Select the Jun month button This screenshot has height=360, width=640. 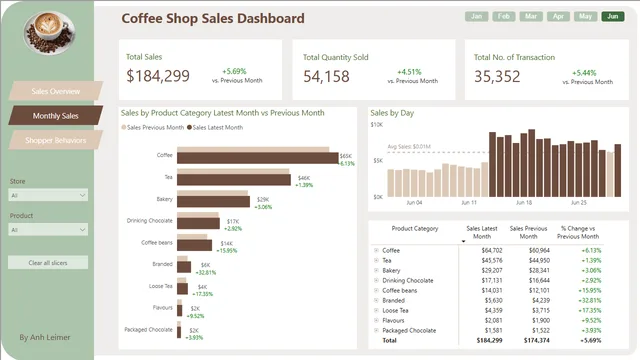[x=613, y=16]
